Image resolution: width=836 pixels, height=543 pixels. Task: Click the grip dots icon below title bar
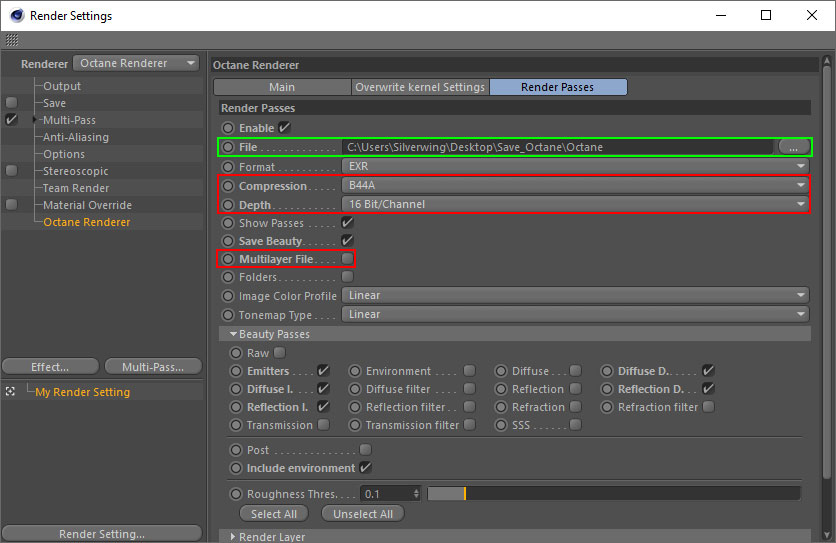pyautogui.click(x=12, y=40)
